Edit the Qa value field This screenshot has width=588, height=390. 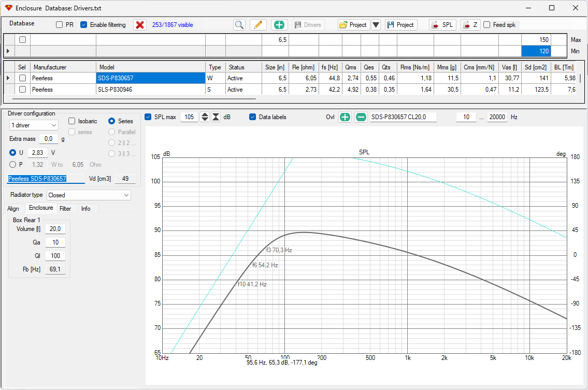[x=55, y=242]
